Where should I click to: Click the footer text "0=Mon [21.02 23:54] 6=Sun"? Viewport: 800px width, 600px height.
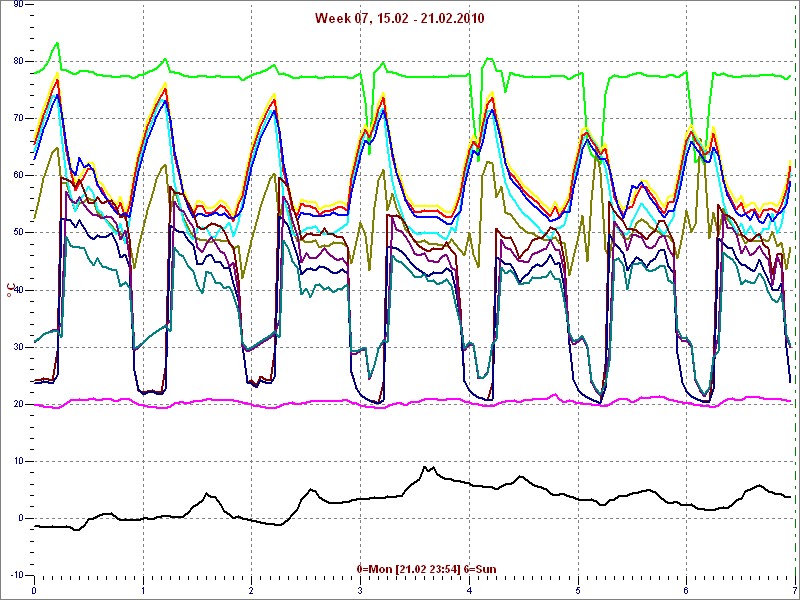coord(427,569)
